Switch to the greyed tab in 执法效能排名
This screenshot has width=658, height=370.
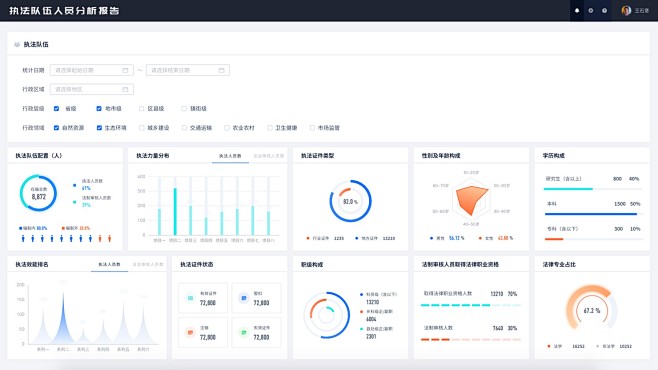(148, 264)
